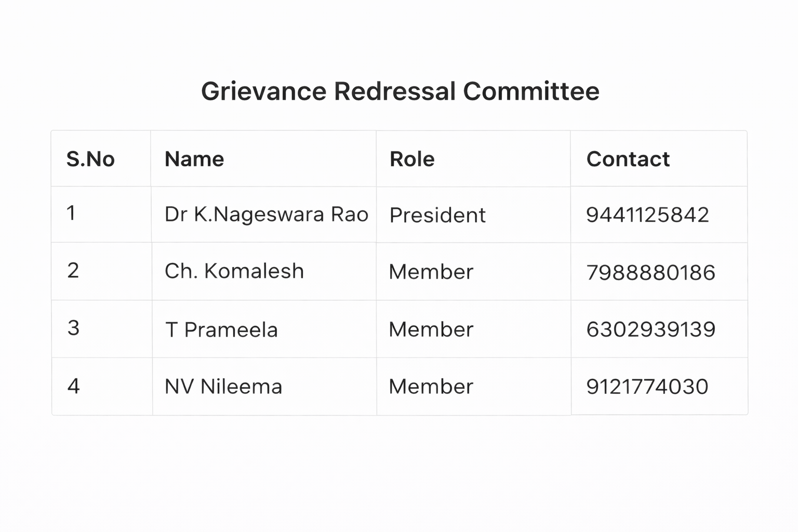Click the Role column header

tap(412, 159)
